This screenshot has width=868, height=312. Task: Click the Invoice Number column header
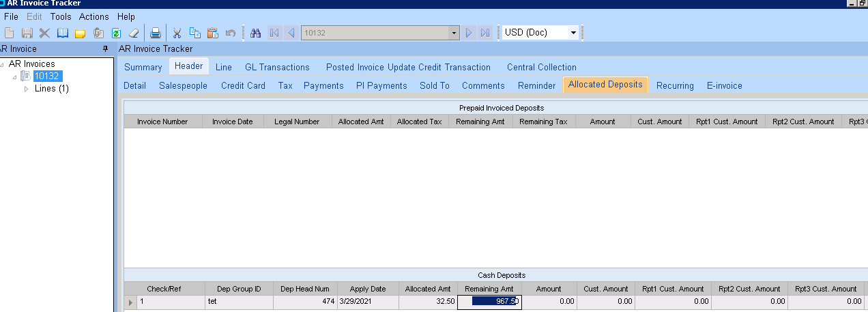[162, 122]
